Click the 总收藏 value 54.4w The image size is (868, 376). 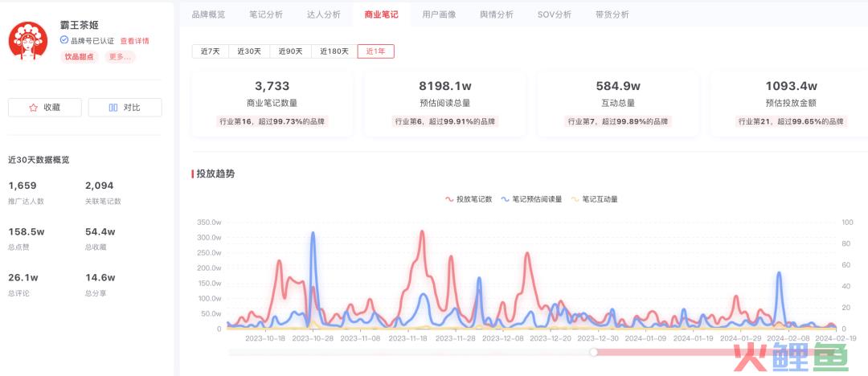tap(100, 231)
